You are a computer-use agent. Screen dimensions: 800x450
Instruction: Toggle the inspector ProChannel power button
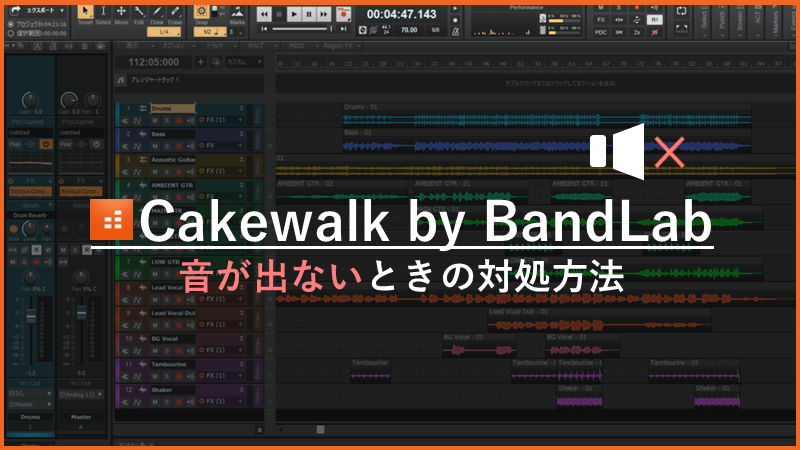46,144
